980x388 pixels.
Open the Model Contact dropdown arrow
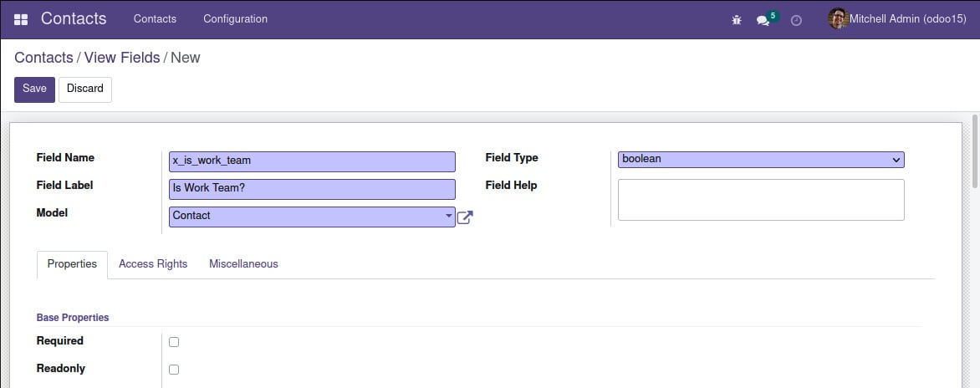tap(449, 216)
